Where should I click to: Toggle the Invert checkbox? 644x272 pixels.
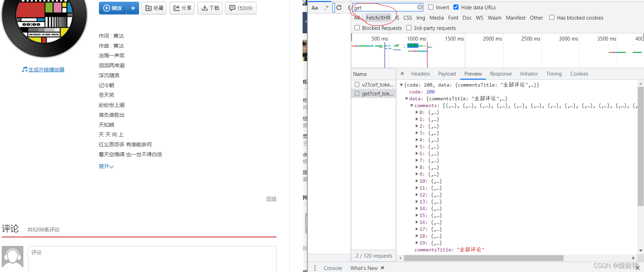click(x=431, y=7)
